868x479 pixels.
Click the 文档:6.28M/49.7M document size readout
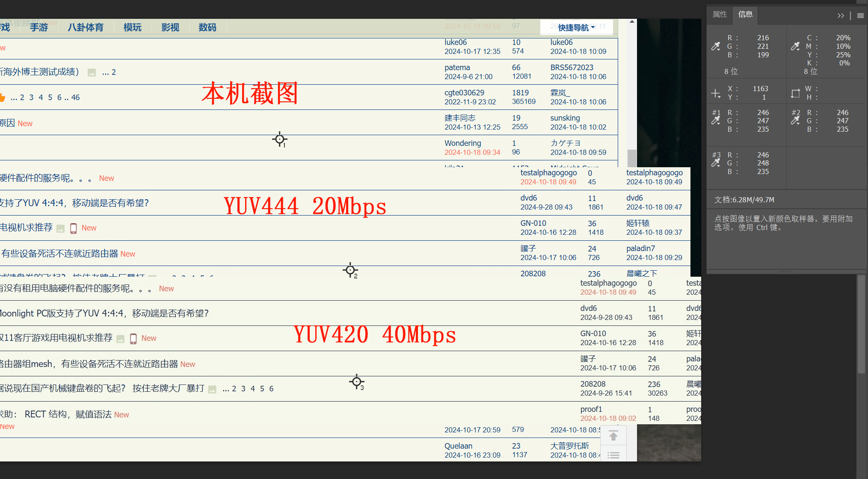pos(744,200)
